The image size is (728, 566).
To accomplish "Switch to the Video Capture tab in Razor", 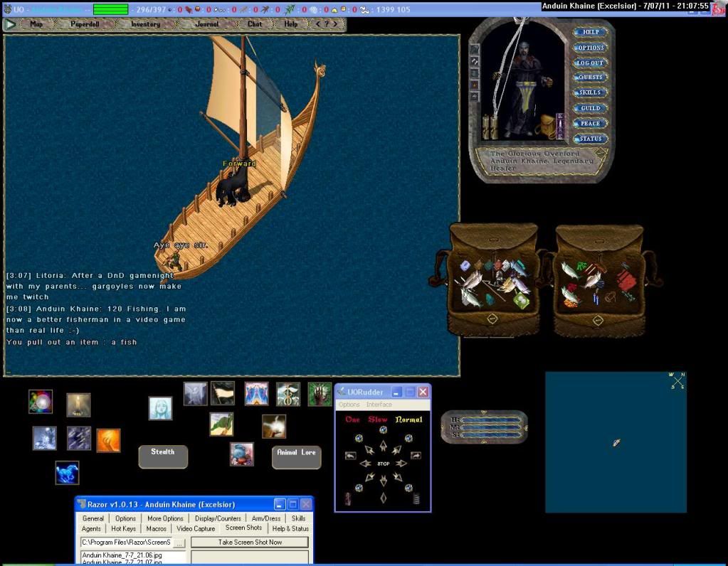I will tap(196, 528).
